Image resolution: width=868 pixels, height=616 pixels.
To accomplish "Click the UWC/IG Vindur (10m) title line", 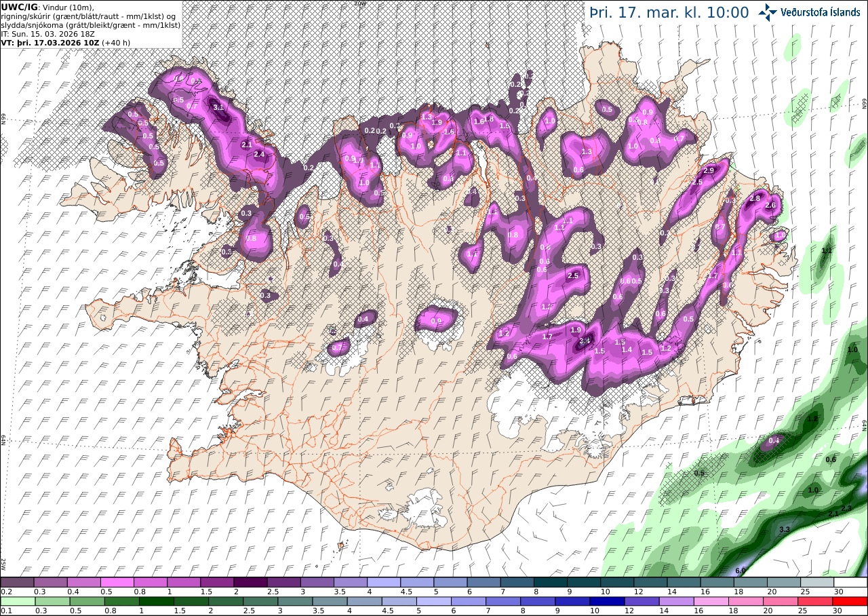I will (47, 7).
